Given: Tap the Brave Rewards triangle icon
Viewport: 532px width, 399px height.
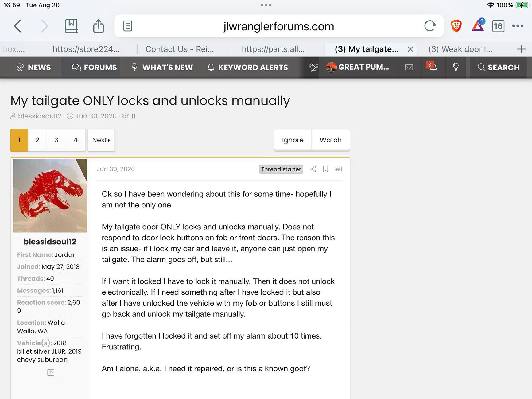Looking at the screenshot, I should (478, 25).
